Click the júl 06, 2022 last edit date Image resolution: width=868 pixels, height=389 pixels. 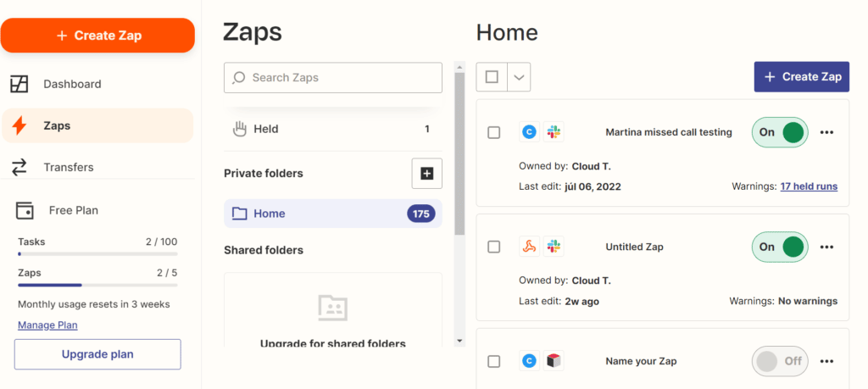593,186
